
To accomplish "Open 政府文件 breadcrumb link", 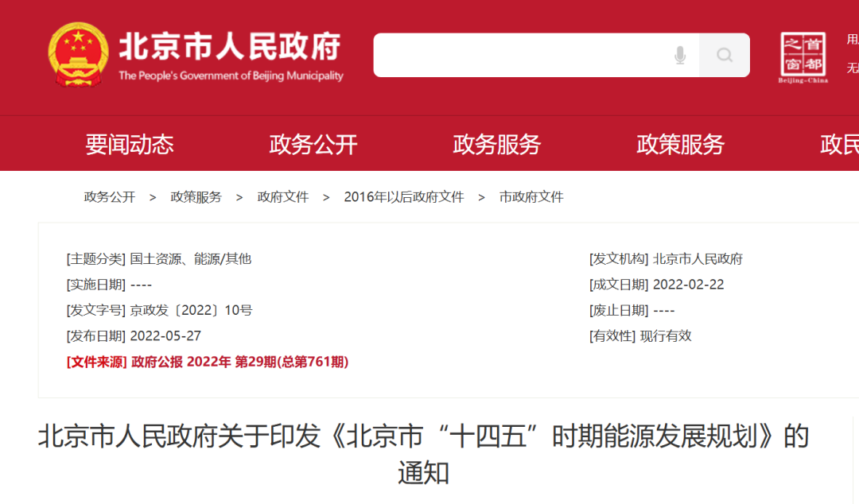I will pos(282,197).
